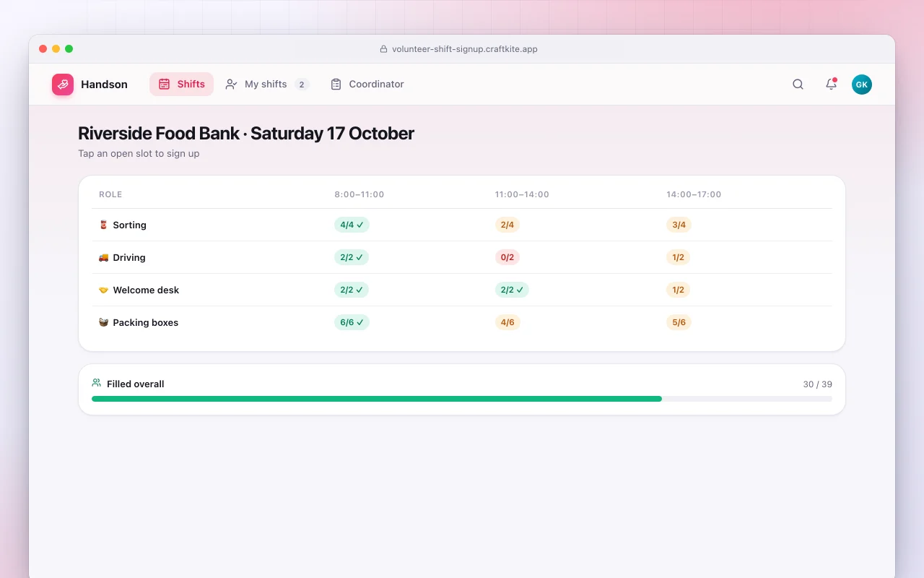Click the Driving truck emoji icon

click(103, 257)
